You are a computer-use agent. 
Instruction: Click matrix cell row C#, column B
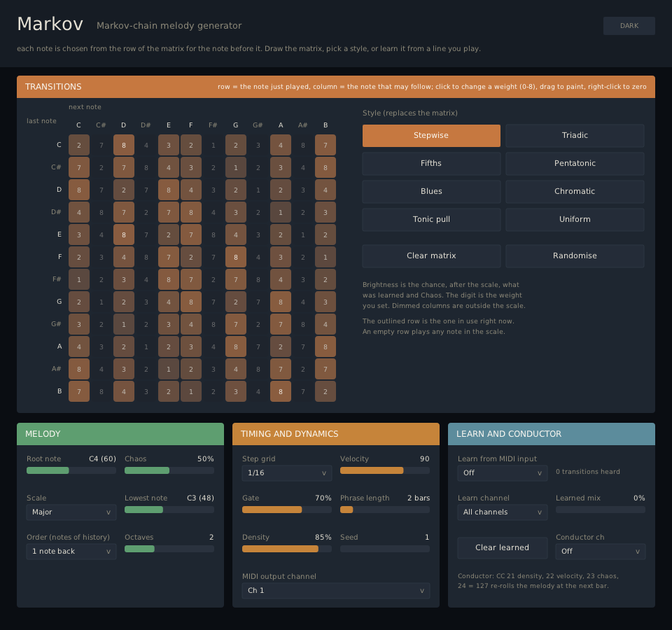(325, 167)
